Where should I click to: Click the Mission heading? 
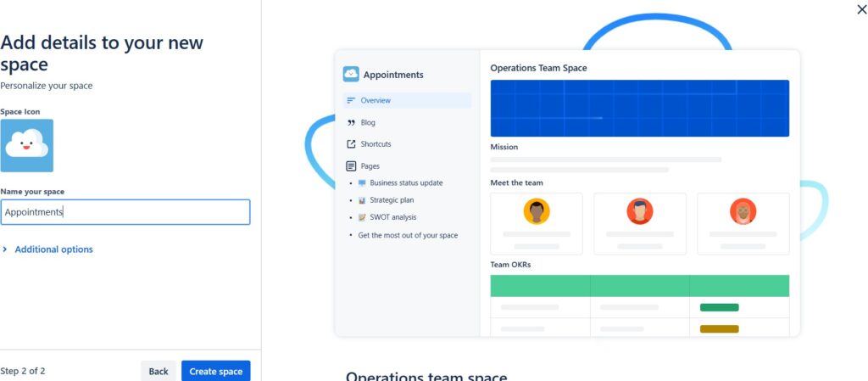(504, 147)
